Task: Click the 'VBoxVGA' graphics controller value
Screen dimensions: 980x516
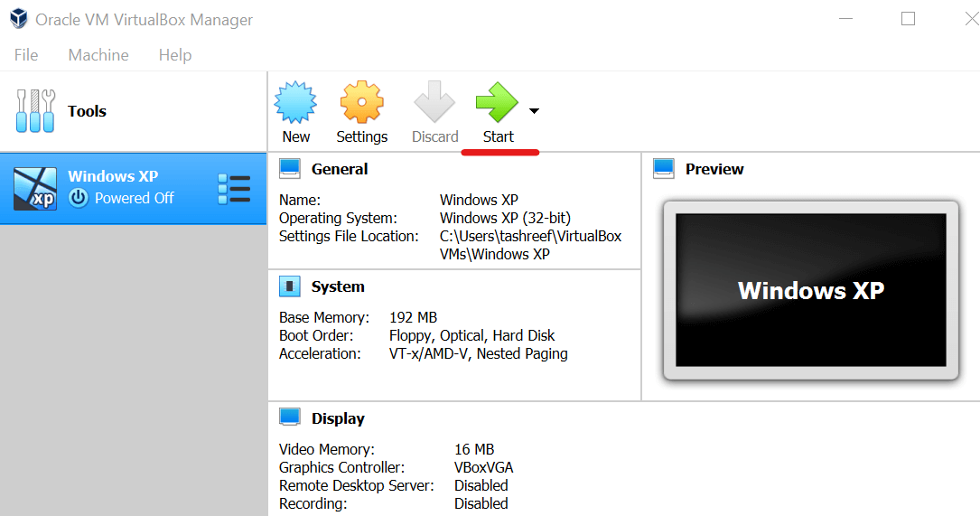Action: click(484, 467)
